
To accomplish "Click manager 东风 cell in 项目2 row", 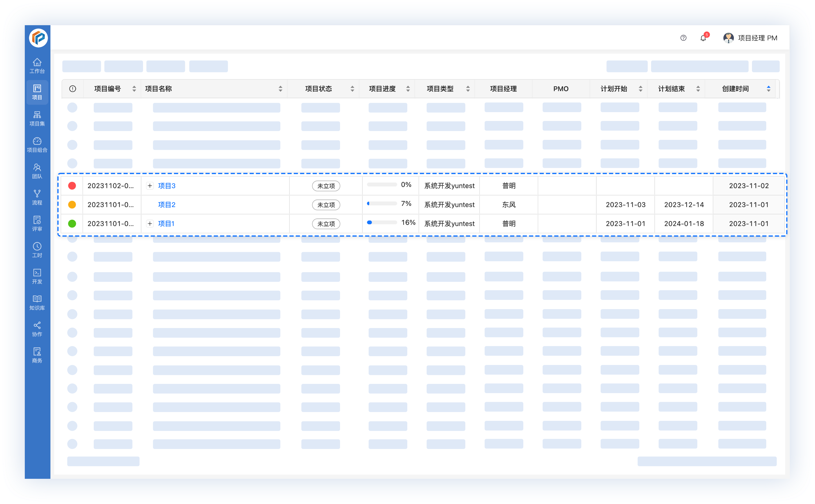I will [509, 205].
